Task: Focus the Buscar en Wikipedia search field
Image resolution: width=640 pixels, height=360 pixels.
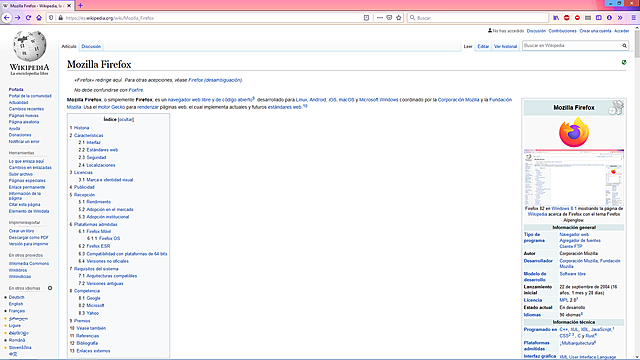Action: (571, 46)
